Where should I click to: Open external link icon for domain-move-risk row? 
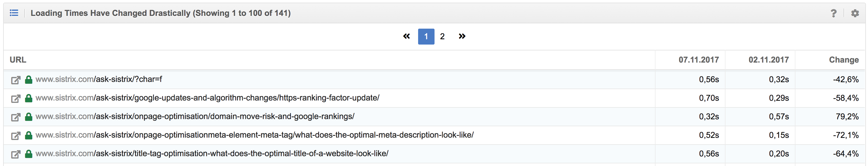pos(15,117)
